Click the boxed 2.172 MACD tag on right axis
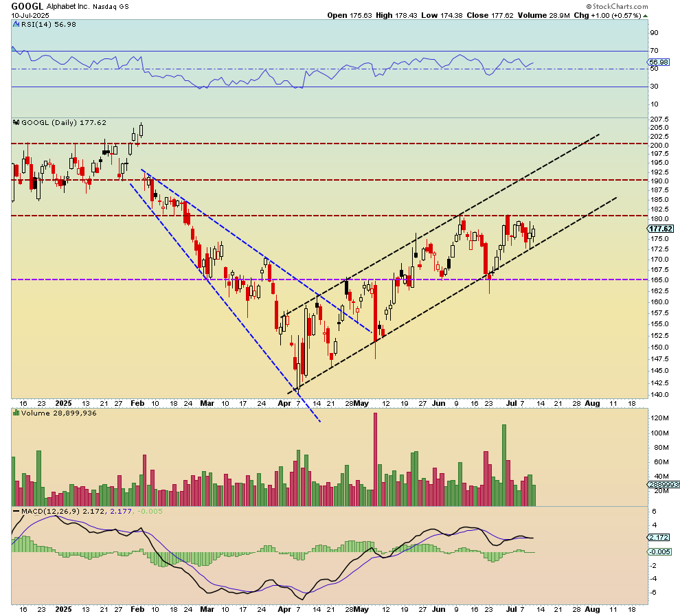Image resolution: width=680 pixels, height=616 pixels. click(659, 538)
